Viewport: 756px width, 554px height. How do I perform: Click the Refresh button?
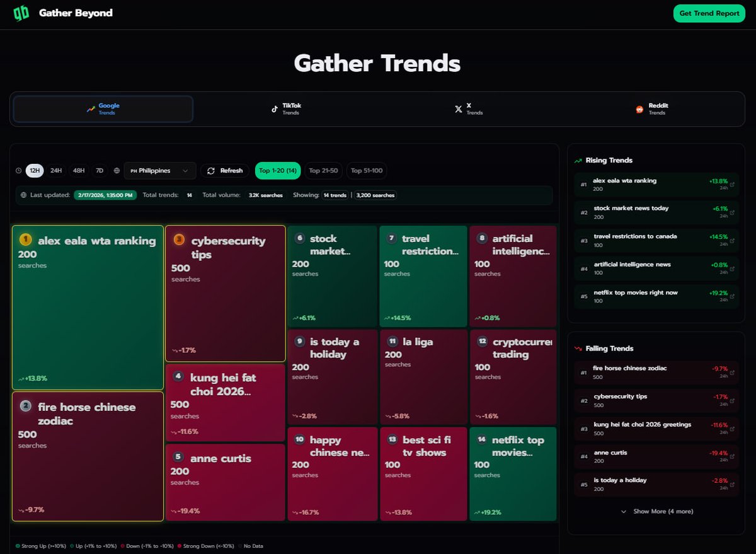tap(225, 171)
